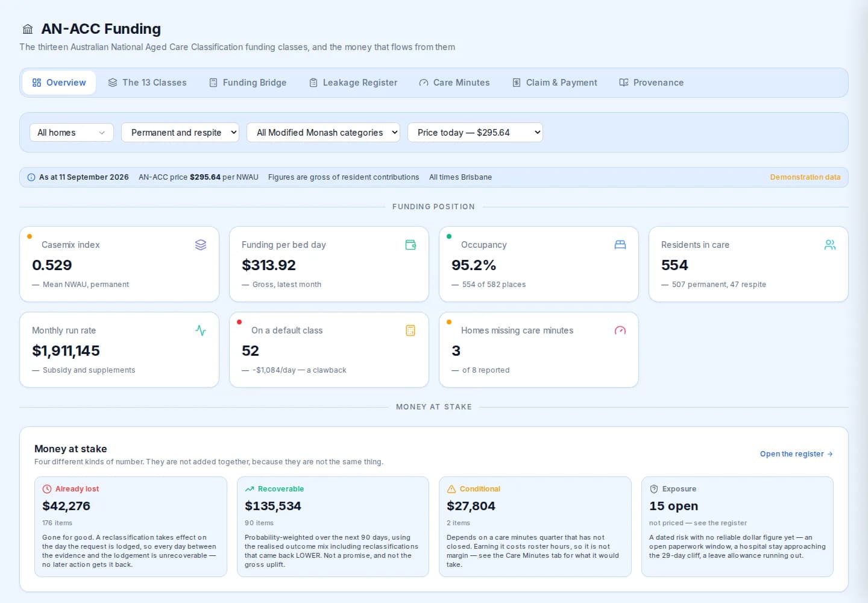Click the 2 items count under Conditional
Image resolution: width=868 pixels, height=603 pixels.
[459, 523]
